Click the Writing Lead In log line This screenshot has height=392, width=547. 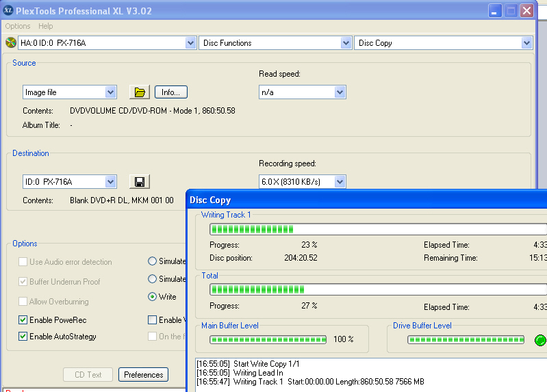[240, 373]
